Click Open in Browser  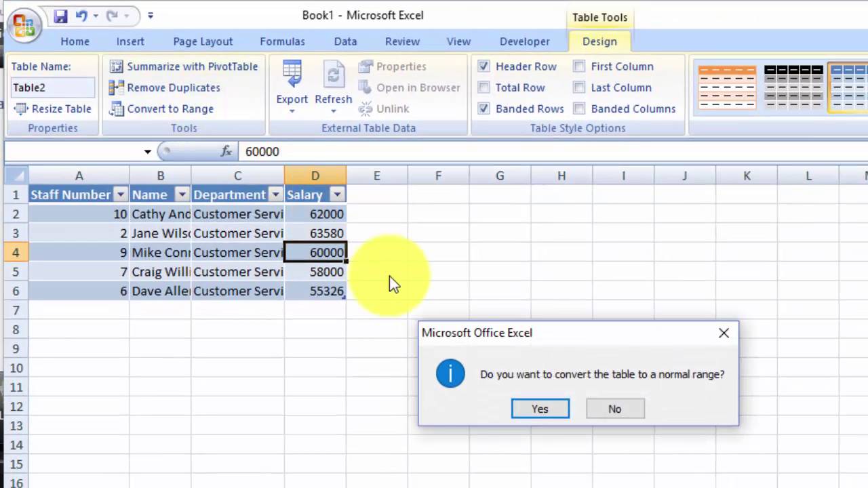click(409, 87)
